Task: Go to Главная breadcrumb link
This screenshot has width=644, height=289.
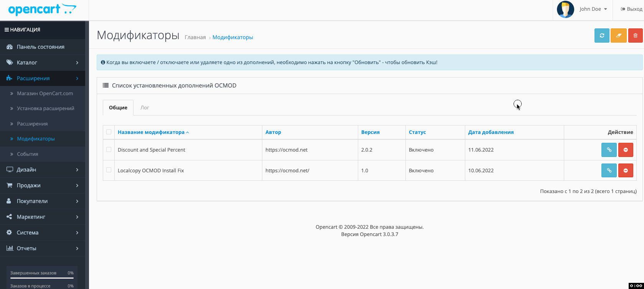Action: click(x=195, y=37)
